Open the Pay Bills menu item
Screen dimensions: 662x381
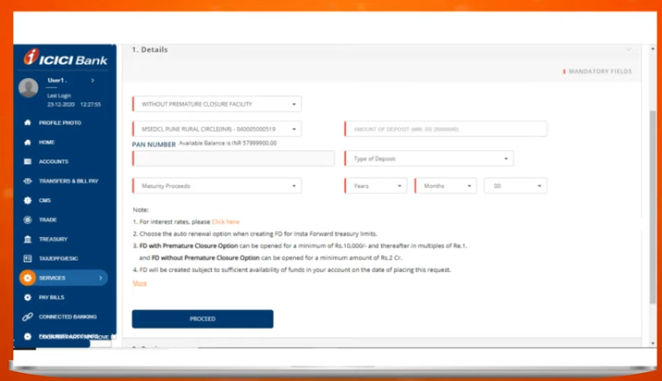pyautogui.click(x=52, y=298)
